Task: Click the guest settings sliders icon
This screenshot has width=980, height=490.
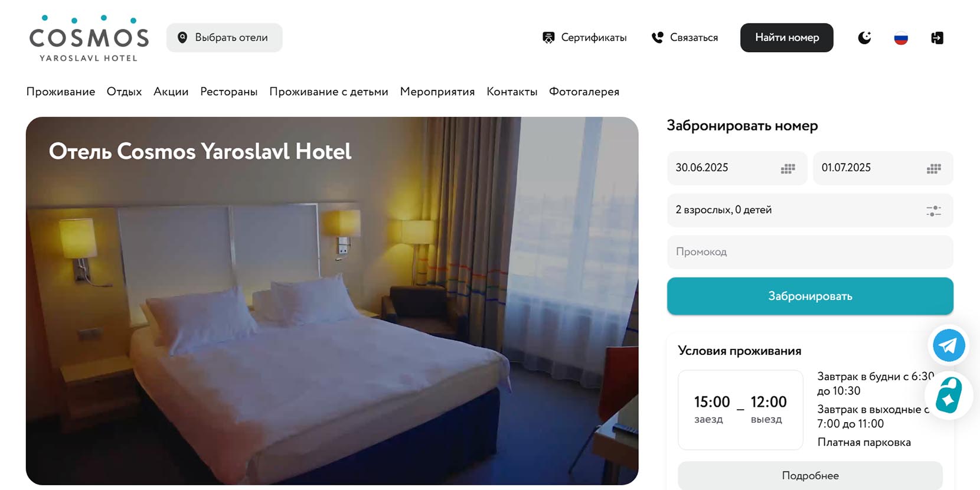Action: (x=933, y=211)
